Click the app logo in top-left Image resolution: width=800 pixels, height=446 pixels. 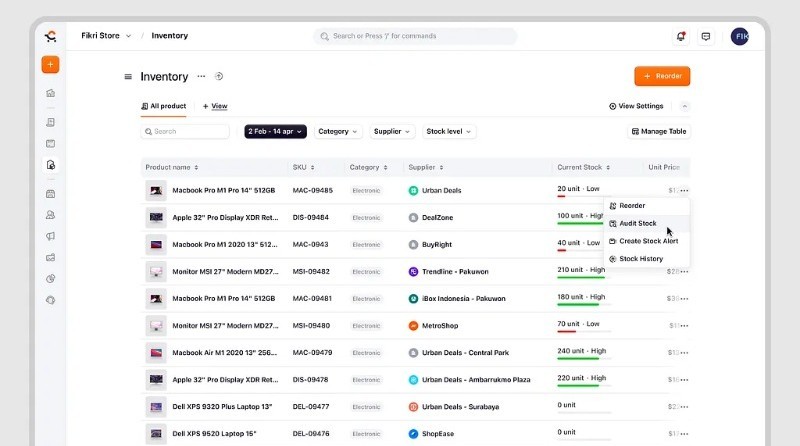pos(51,36)
